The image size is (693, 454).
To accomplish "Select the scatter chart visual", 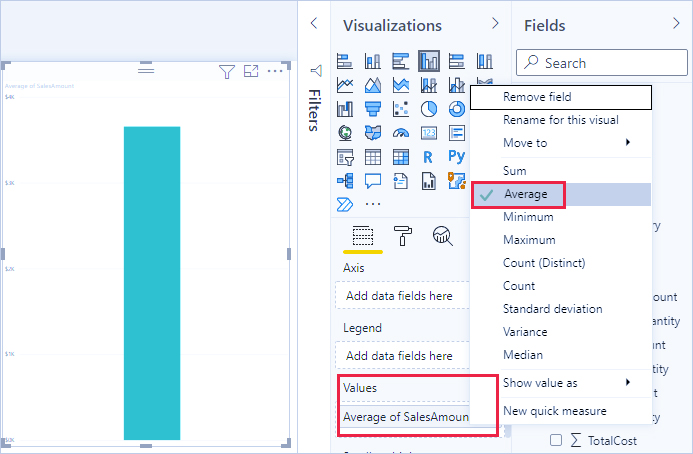I will [x=400, y=109].
